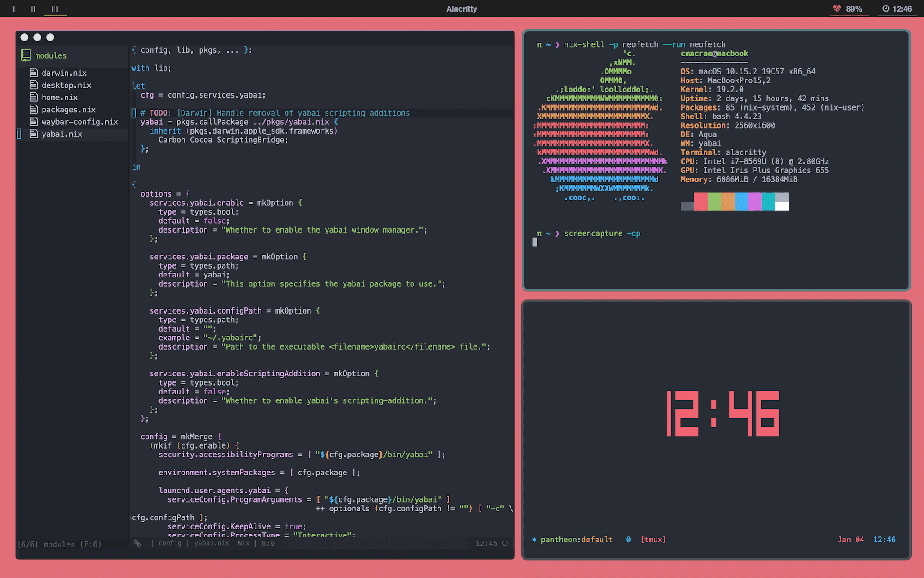This screenshot has width=924, height=578.
Task: Click the tmux asterisk session icon
Action: 534,540
